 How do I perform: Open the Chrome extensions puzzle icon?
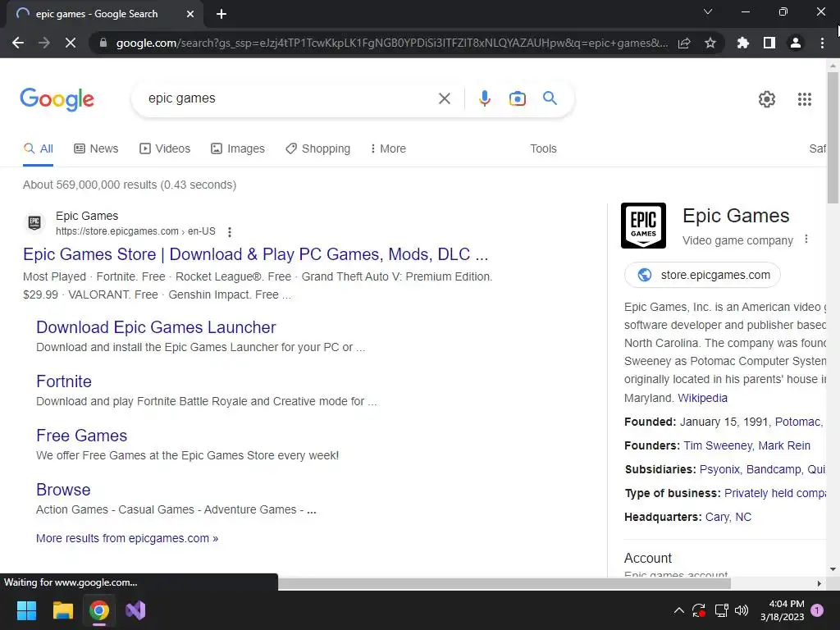click(x=743, y=43)
